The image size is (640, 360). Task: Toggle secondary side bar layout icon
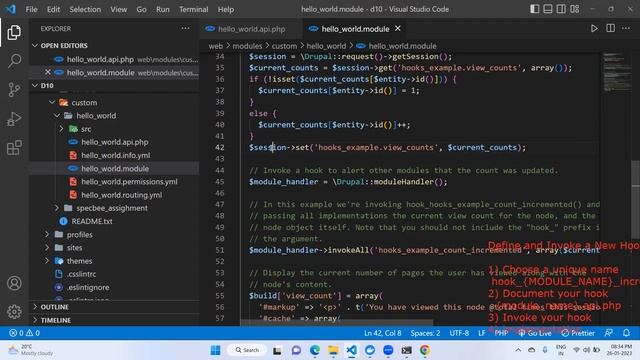tap(561, 9)
